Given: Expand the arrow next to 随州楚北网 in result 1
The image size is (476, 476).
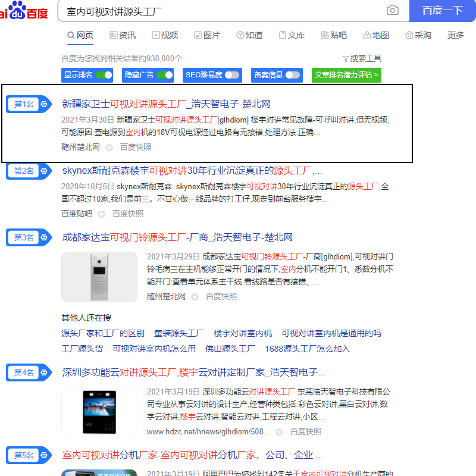Looking at the screenshot, I should [109, 148].
